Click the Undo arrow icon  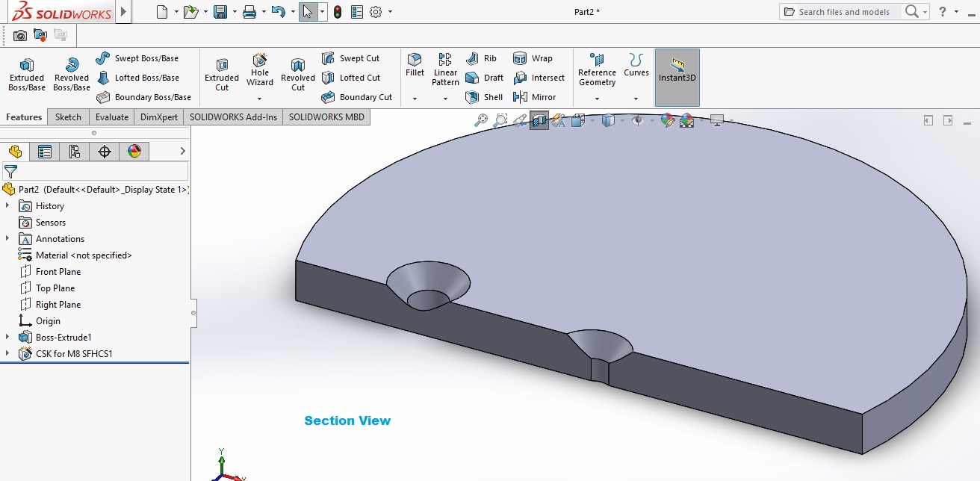278,12
